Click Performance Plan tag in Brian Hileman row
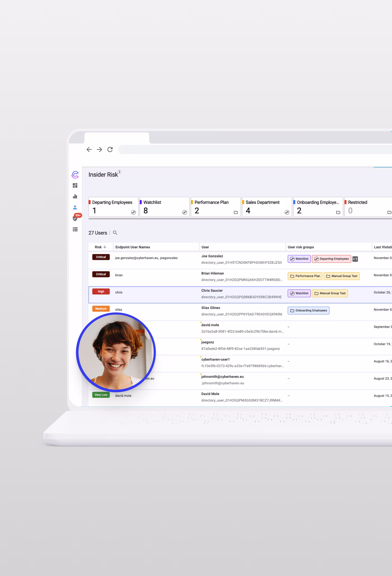The width and height of the screenshot is (392, 576). [x=305, y=276]
